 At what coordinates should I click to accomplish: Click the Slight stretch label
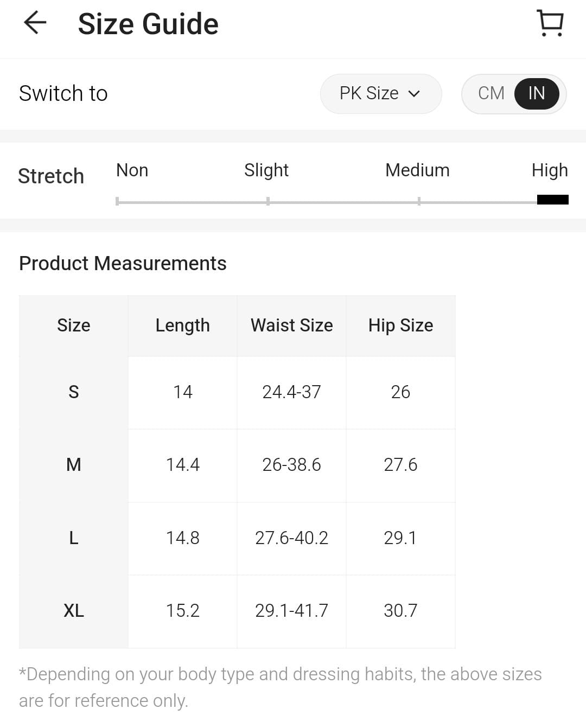click(x=266, y=170)
